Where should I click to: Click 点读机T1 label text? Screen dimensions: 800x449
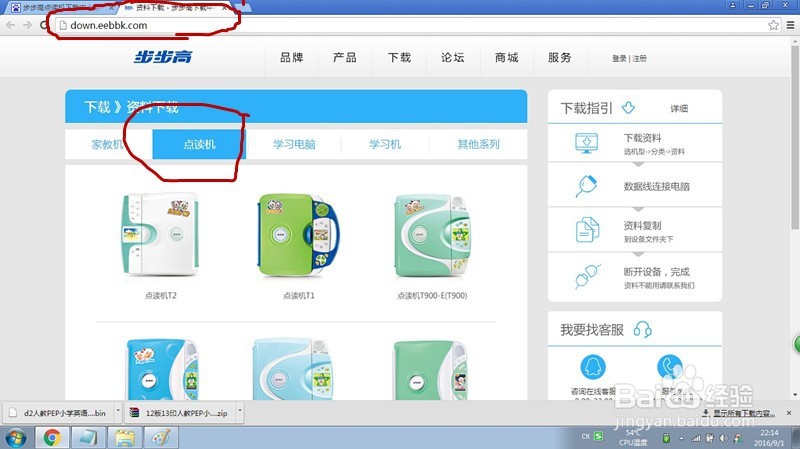coord(299,295)
